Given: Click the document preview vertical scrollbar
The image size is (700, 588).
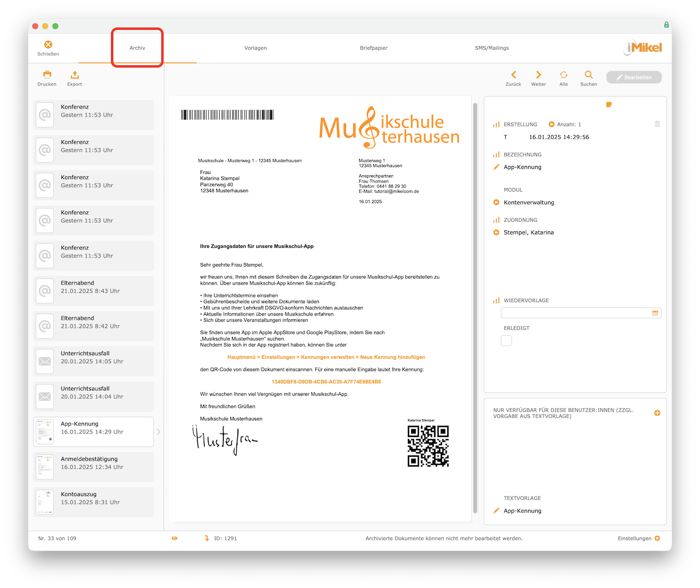Looking at the screenshot, I should coord(475,308).
